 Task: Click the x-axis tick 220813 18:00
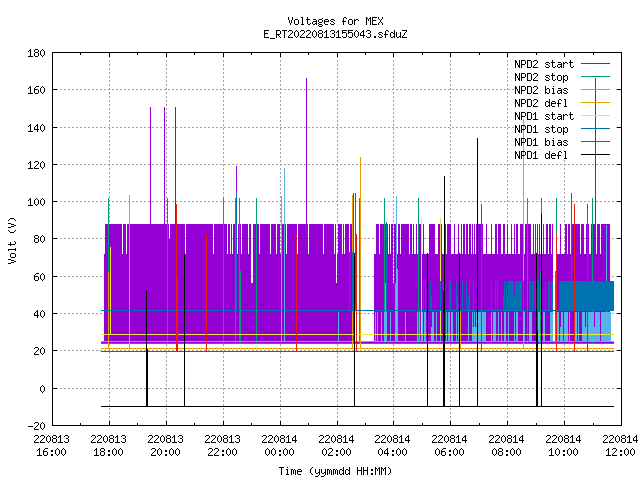(109, 446)
